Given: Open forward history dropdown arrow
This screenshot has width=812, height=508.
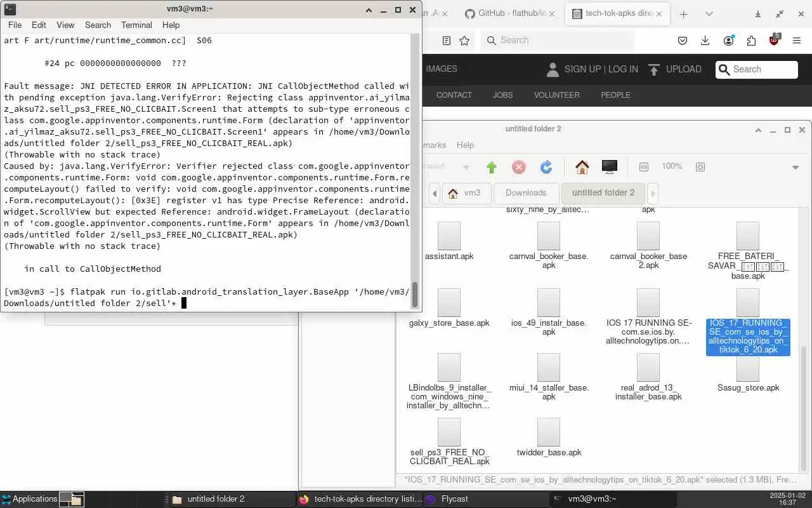Looking at the screenshot, I should [x=466, y=168].
